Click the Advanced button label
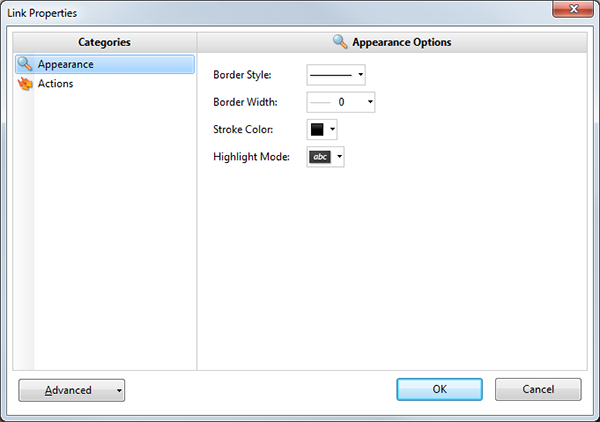 (68, 390)
